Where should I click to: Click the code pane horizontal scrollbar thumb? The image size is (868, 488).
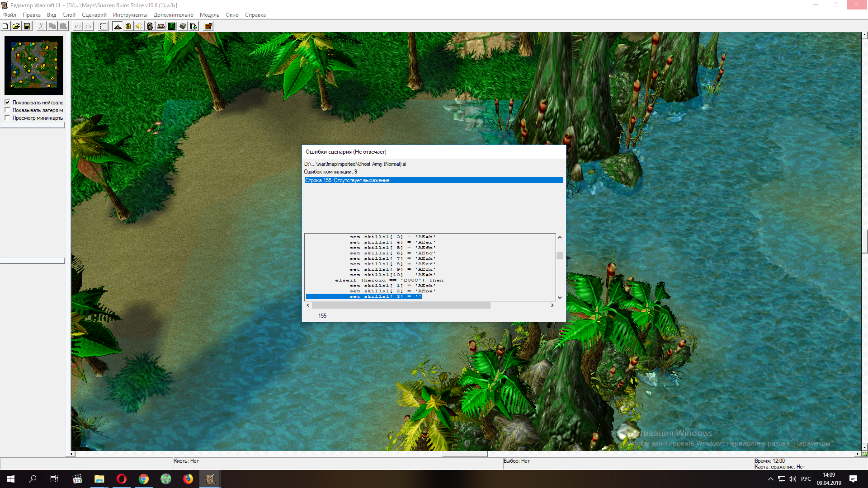(401, 305)
